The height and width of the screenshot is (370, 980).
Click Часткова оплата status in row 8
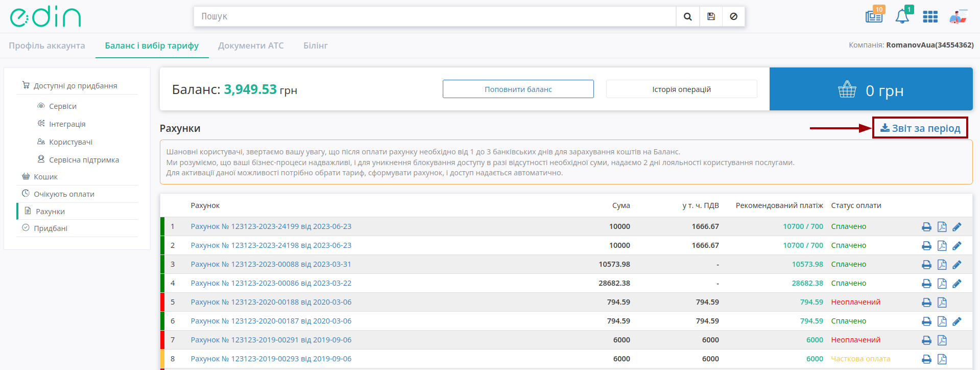[x=861, y=359]
